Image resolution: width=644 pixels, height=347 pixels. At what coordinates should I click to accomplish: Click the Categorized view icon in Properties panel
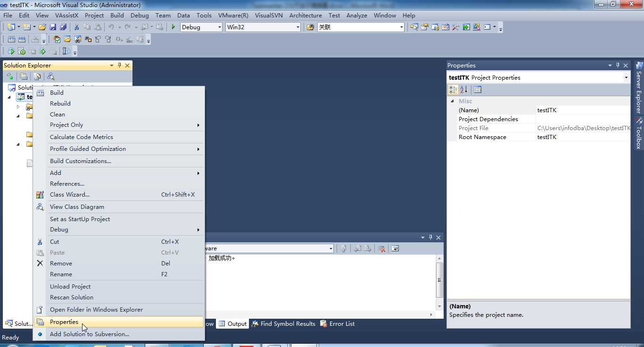tap(453, 90)
